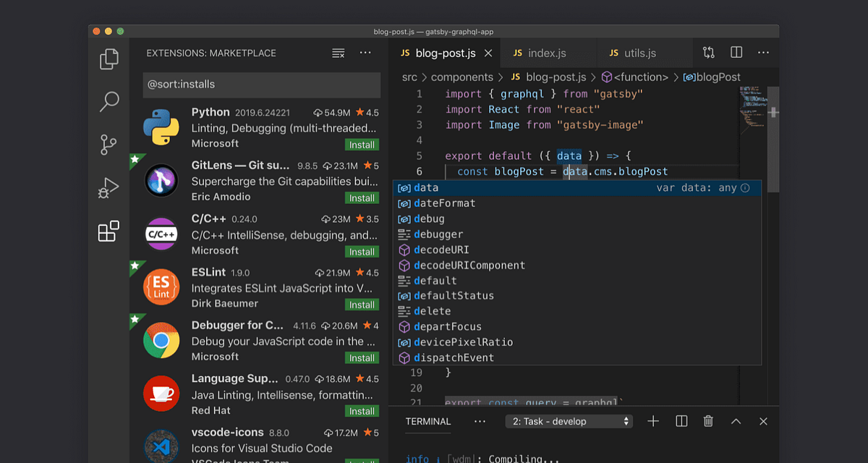Image resolution: width=868 pixels, height=463 pixels.
Task: Click the split editor icon
Action: tap(736, 53)
